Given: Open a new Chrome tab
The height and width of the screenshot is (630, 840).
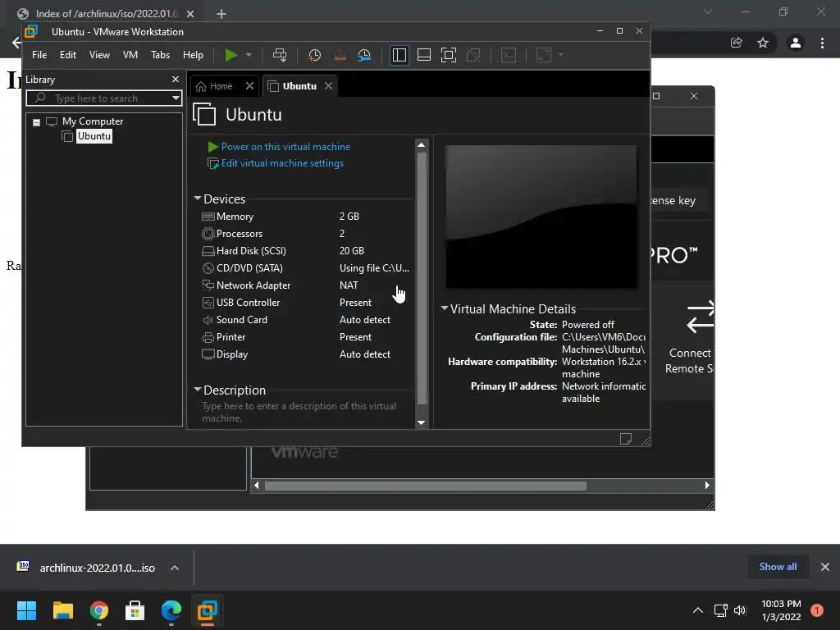Looking at the screenshot, I should pyautogui.click(x=221, y=14).
